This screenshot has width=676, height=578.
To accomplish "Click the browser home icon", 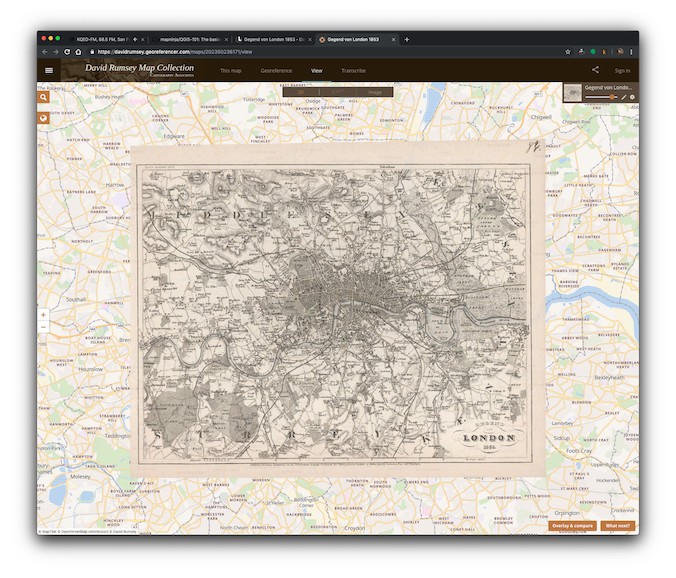I will pyautogui.click(x=78, y=52).
